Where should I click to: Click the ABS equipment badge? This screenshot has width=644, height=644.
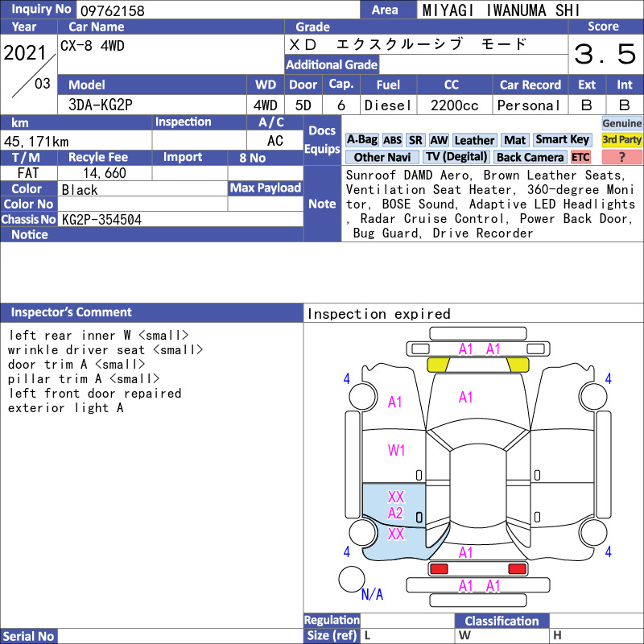[392, 140]
